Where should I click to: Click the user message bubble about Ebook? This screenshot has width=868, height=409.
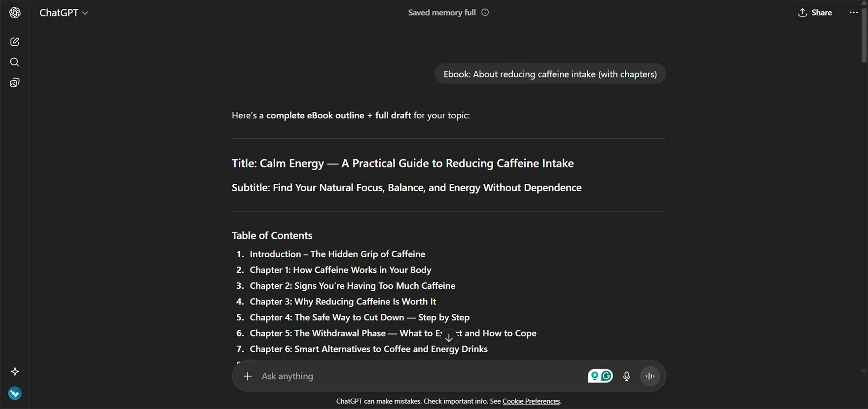(x=550, y=74)
